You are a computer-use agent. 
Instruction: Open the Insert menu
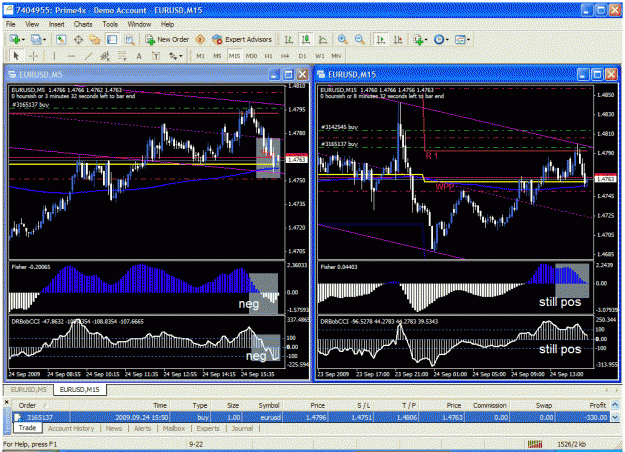coord(56,24)
